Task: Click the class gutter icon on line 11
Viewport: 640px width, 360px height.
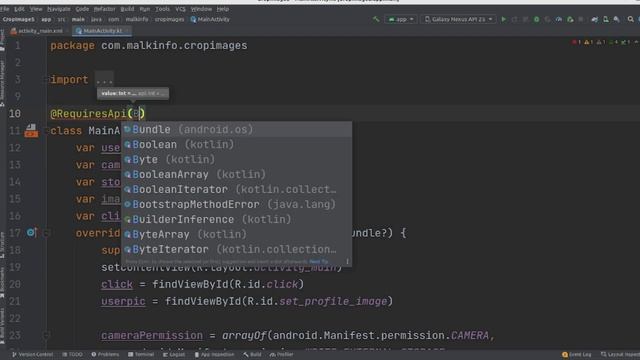Action: 31,131
